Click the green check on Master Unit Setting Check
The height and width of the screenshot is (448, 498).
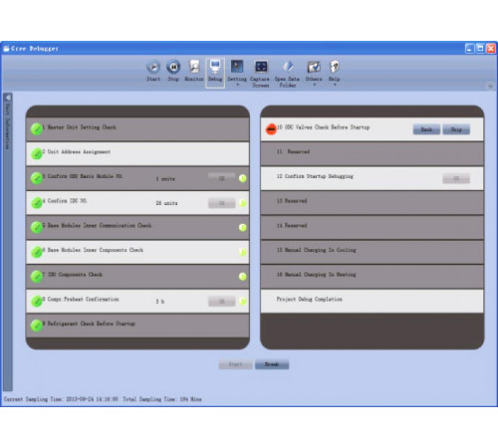point(37,128)
